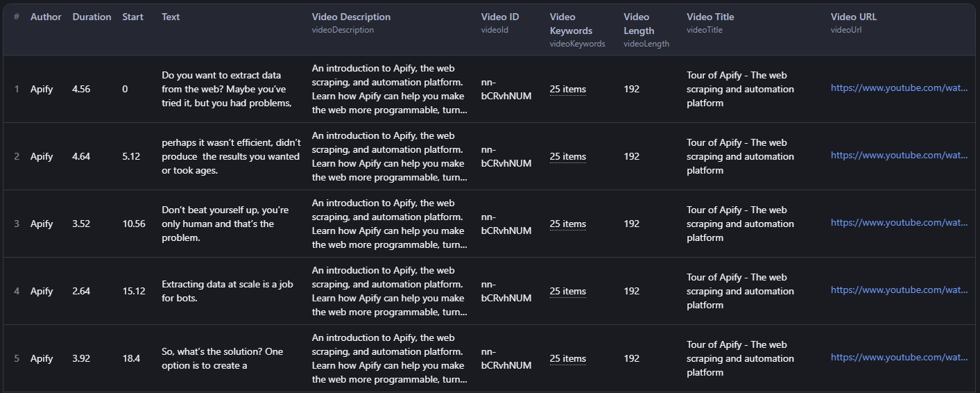The width and height of the screenshot is (980, 393).
Task: Click the video ID nn-bCRvhNUM in row 4
Action: (506, 291)
